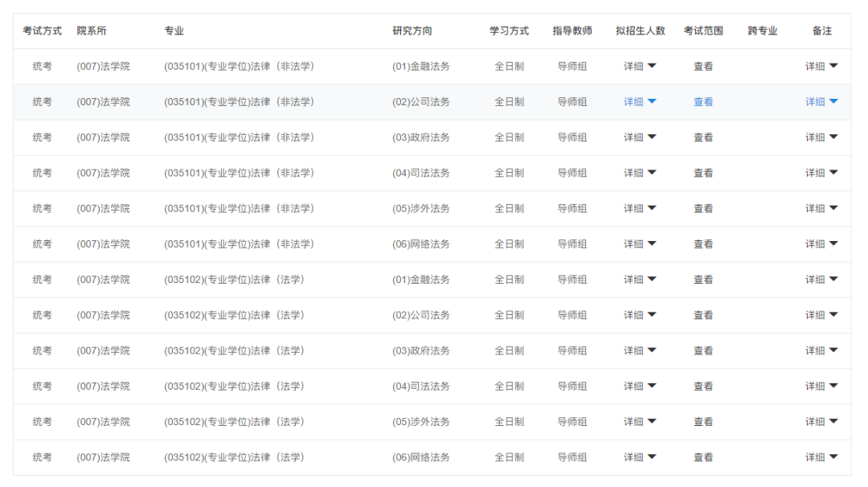Open 备注 详细 dropdown for 非法学 (01)金融法务

click(x=821, y=67)
